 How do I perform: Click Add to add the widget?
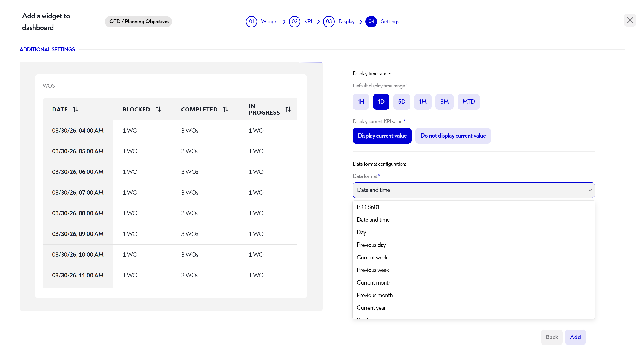click(x=575, y=337)
